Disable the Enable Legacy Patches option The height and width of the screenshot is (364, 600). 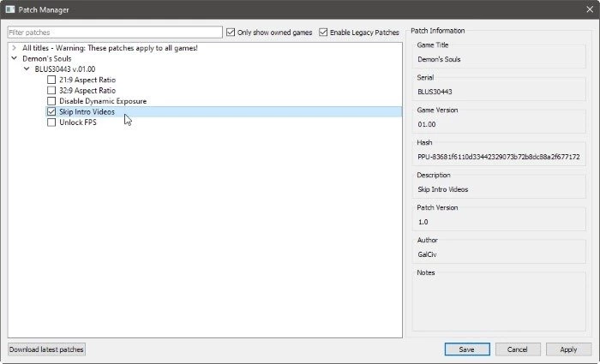click(323, 33)
